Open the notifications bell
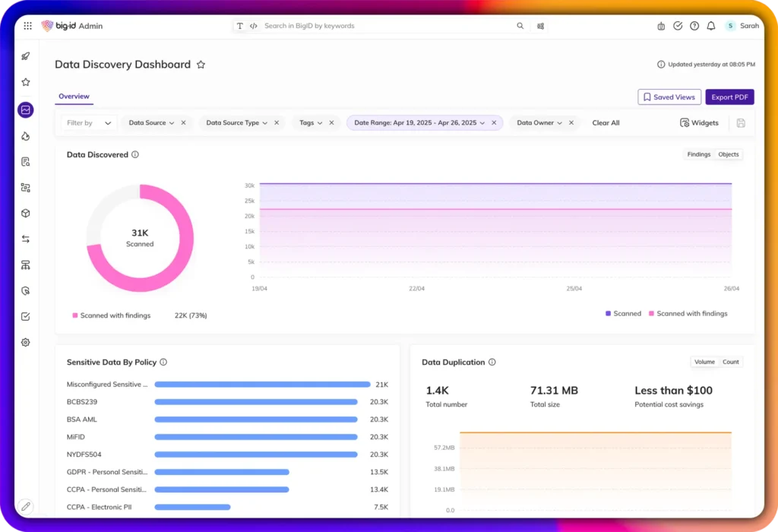This screenshot has width=778, height=532. pos(711,26)
